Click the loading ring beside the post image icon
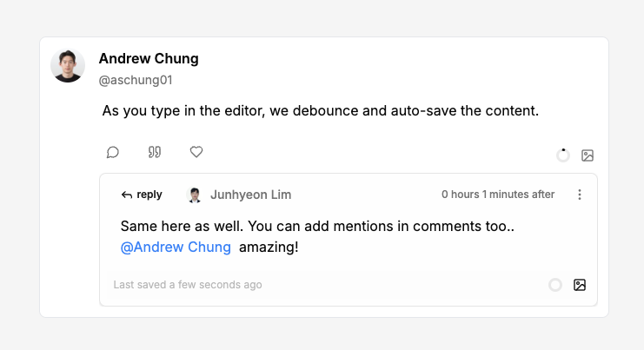The height and width of the screenshot is (350, 644). click(x=563, y=155)
